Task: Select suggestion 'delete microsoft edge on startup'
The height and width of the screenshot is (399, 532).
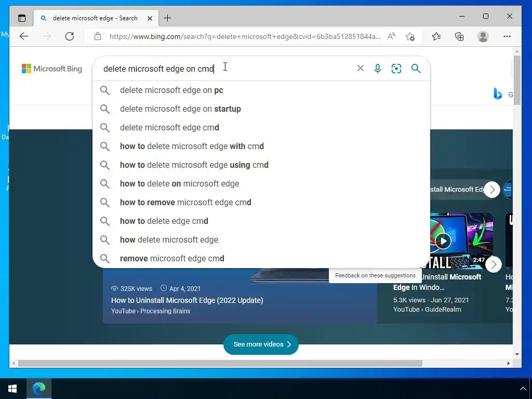Action: (x=261, y=109)
